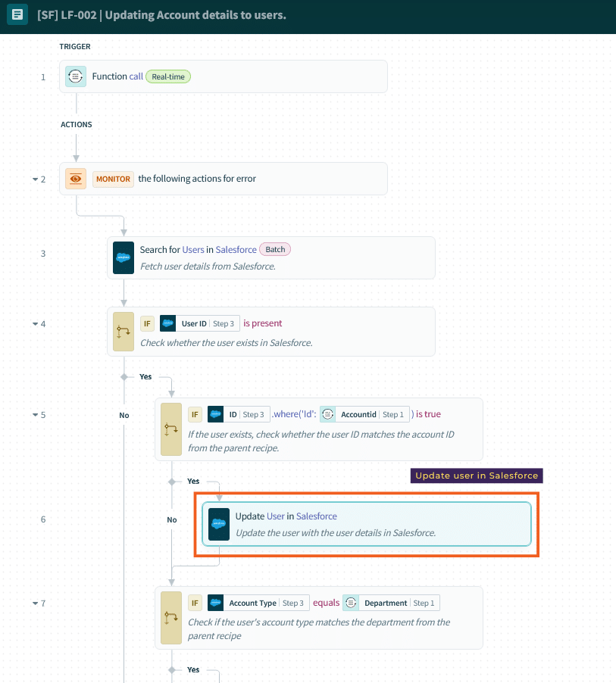Screen dimensions: 616x683
Task: Click the Yes branch label under step 5
Action: click(x=193, y=482)
